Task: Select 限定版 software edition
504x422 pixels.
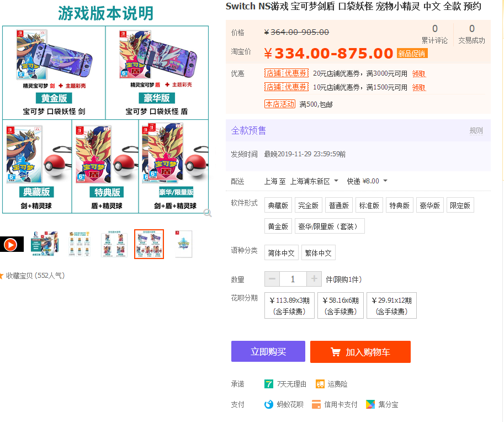Action: tap(460, 205)
